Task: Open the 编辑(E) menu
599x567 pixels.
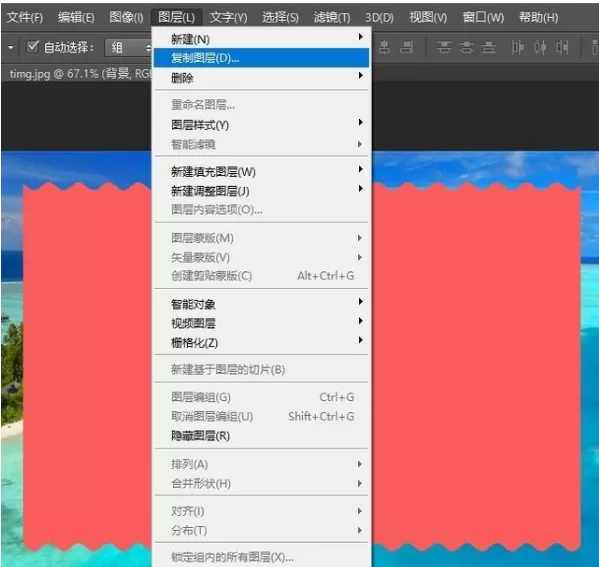Action: (x=76, y=17)
